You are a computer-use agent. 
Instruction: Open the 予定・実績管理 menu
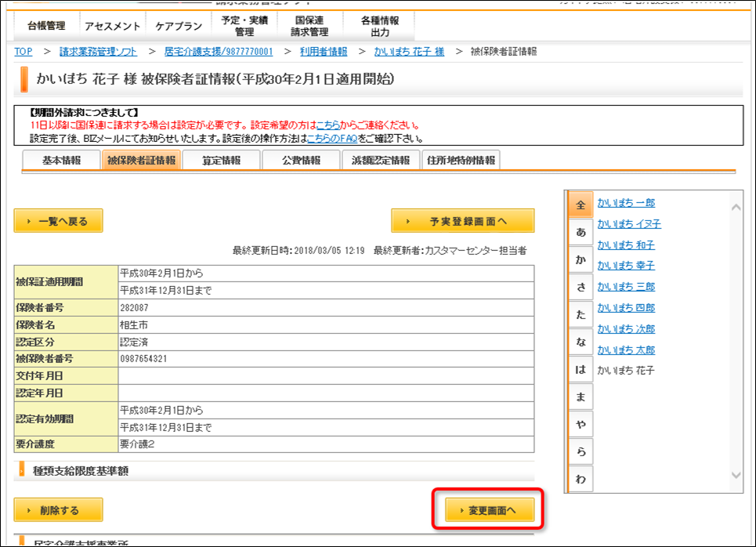(244, 26)
